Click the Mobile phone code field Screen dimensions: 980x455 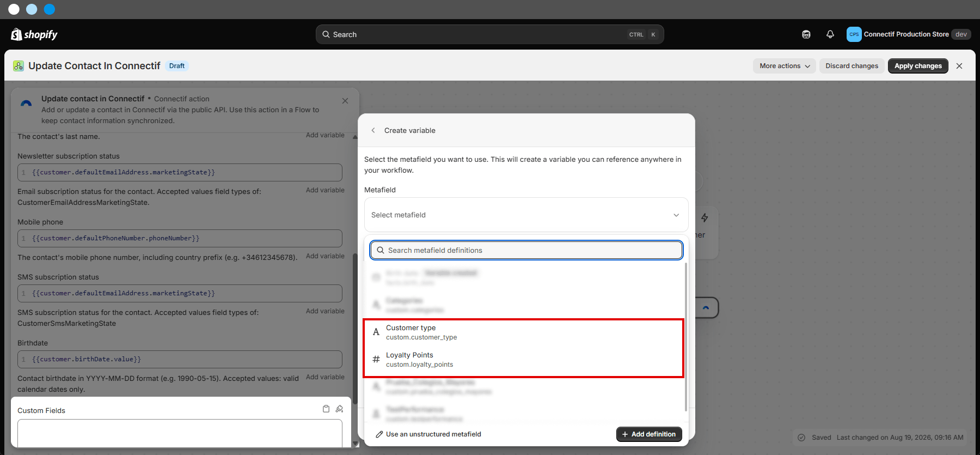point(180,238)
